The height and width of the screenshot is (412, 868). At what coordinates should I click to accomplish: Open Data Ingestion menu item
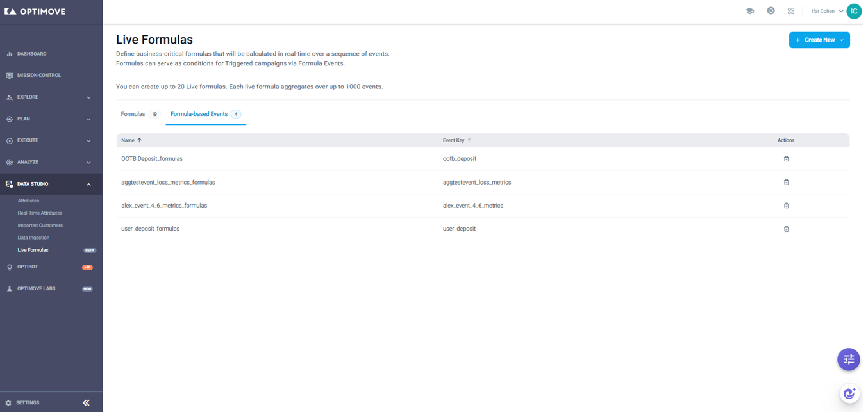pos(33,238)
